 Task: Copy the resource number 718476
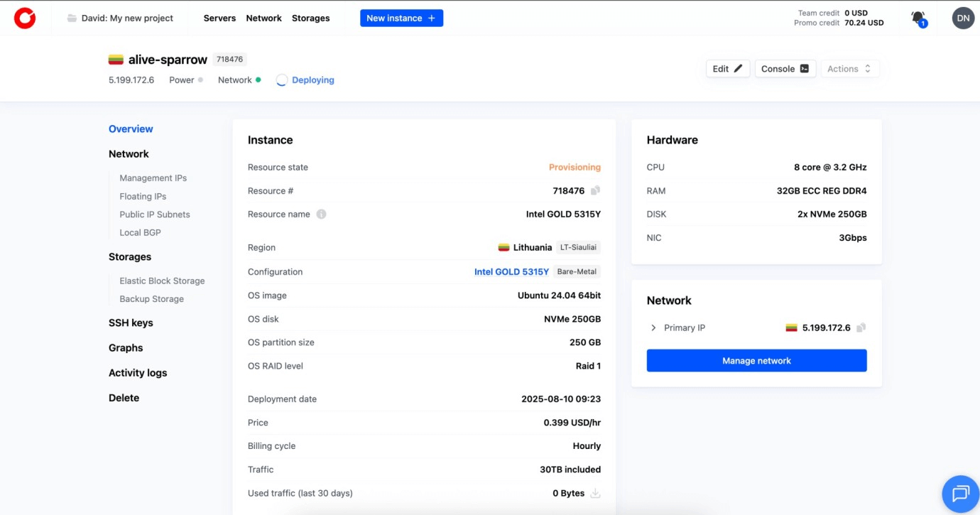point(596,190)
